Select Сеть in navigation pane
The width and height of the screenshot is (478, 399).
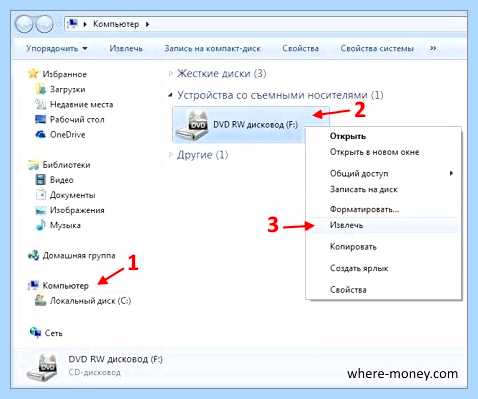(x=54, y=333)
